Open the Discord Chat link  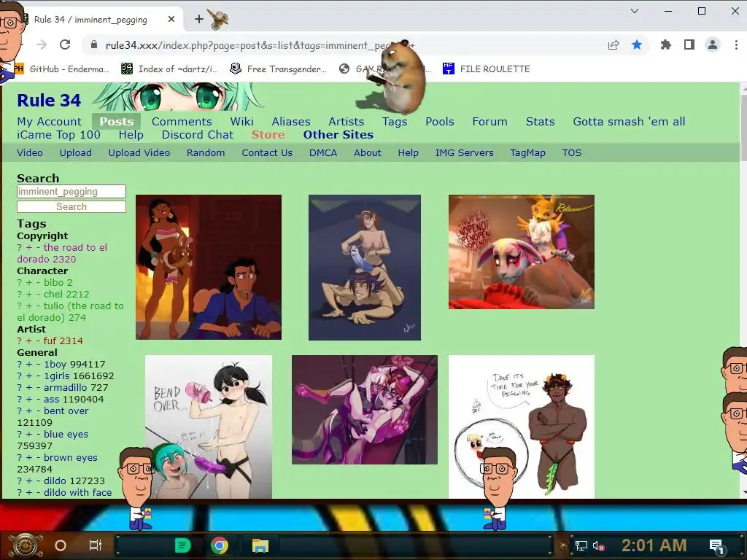point(197,135)
